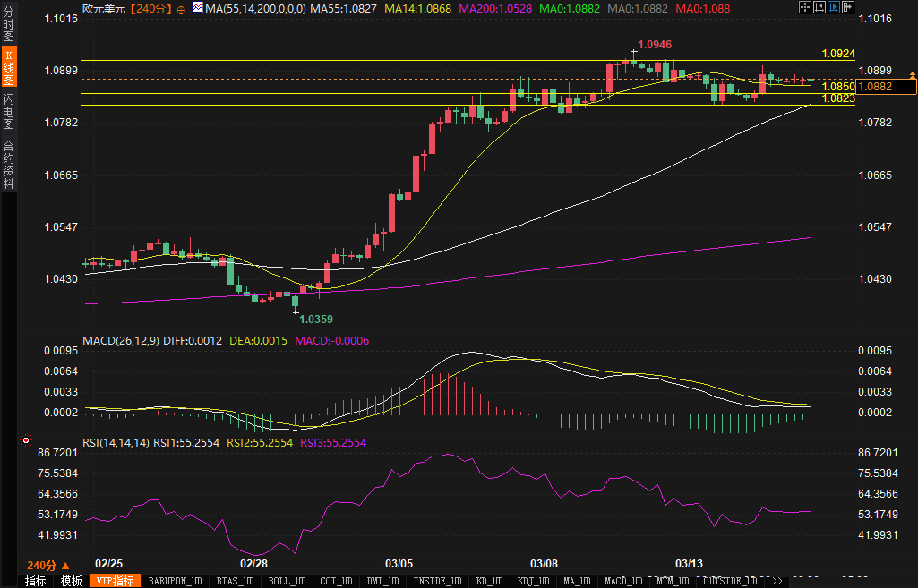Apply the OUTSIDE_UD indicator
Viewport: 918px width, 588px height.
click(x=730, y=581)
